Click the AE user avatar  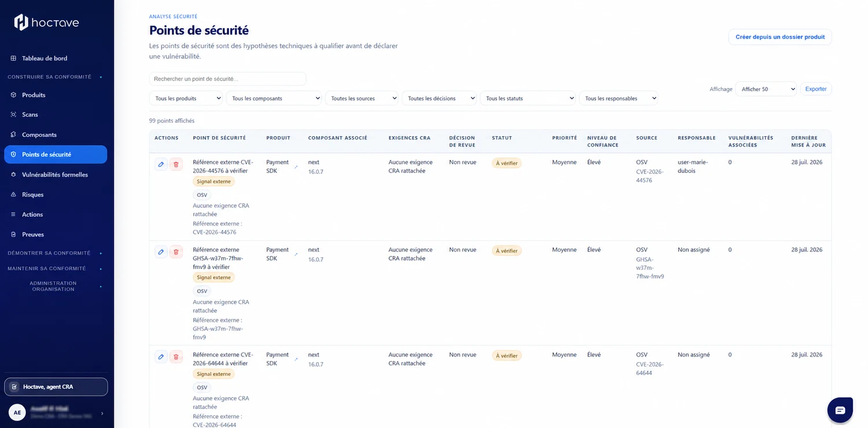(x=17, y=412)
